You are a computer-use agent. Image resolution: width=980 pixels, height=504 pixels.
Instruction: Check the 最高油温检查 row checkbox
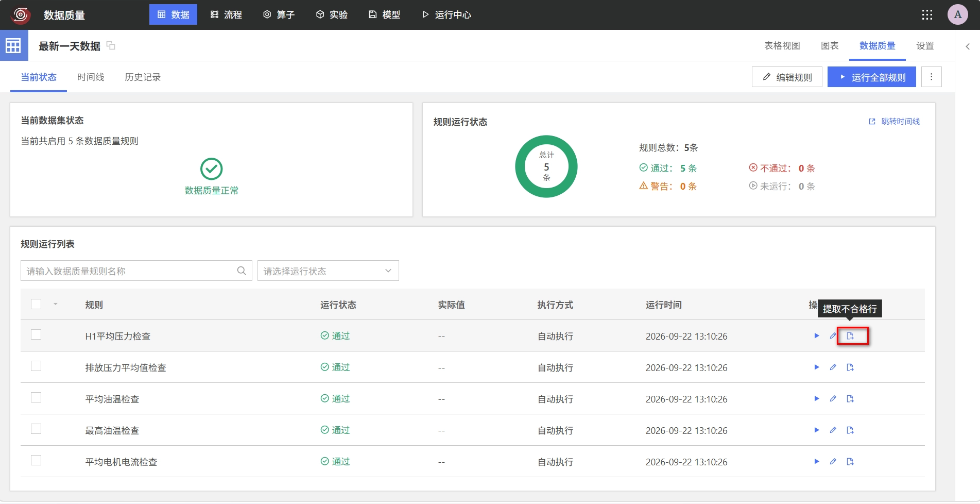[36, 429]
